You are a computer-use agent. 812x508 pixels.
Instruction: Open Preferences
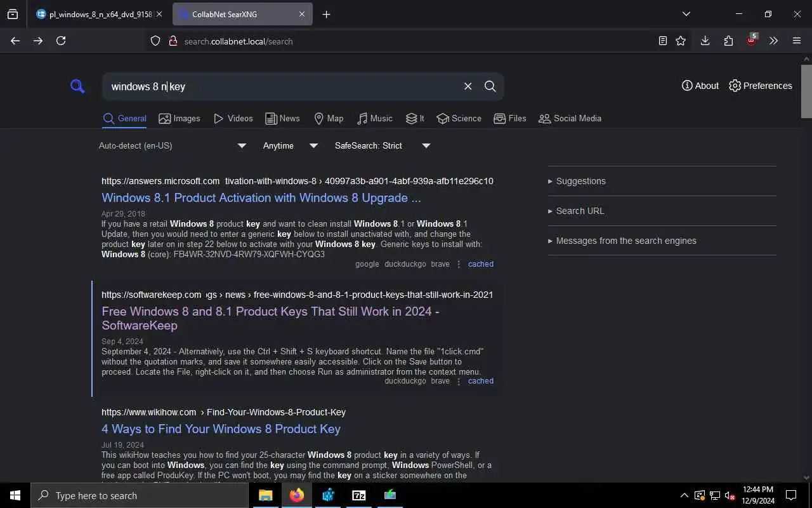pos(761,86)
